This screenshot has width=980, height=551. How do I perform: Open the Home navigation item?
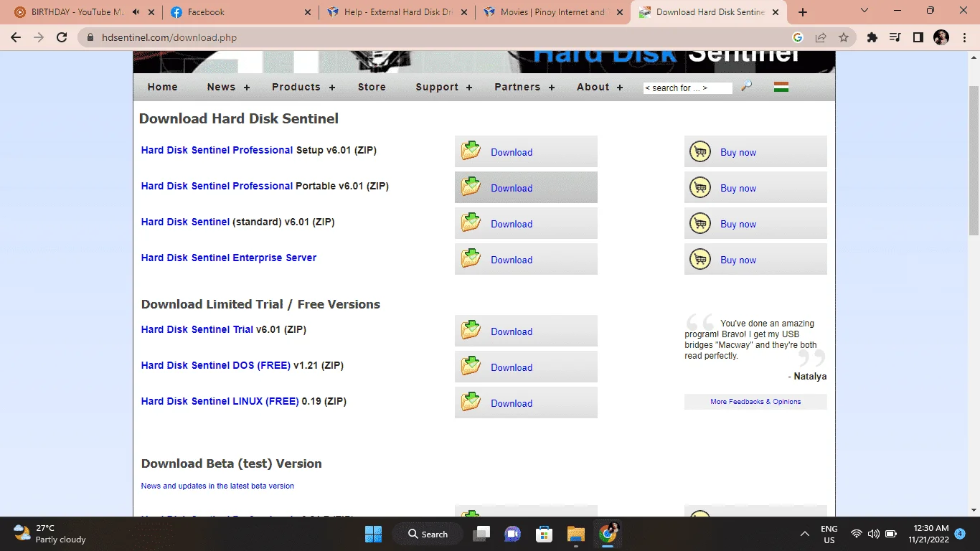(x=163, y=87)
